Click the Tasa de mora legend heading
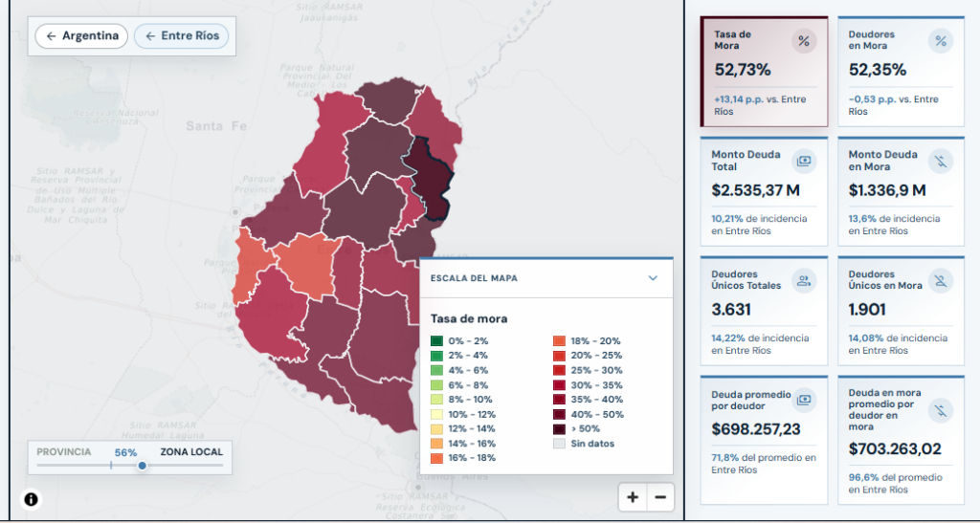This screenshot has width=980, height=523. (x=469, y=319)
